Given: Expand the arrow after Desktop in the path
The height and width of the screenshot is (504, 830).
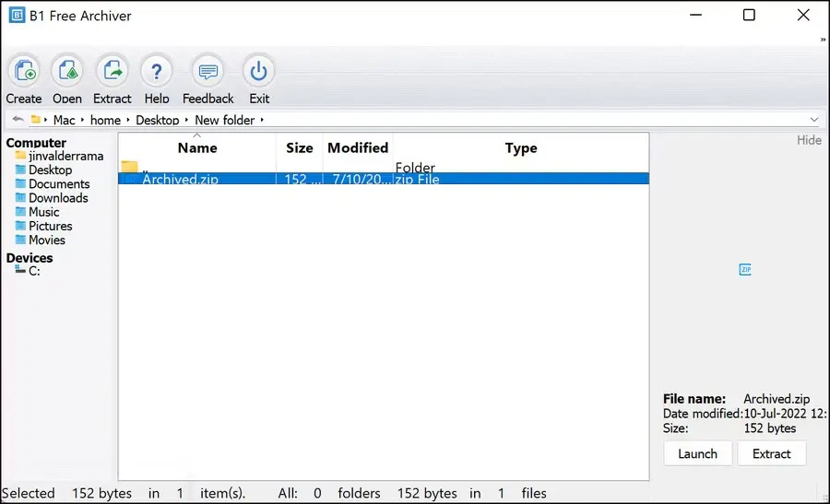Looking at the screenshot, I should 186,120.
